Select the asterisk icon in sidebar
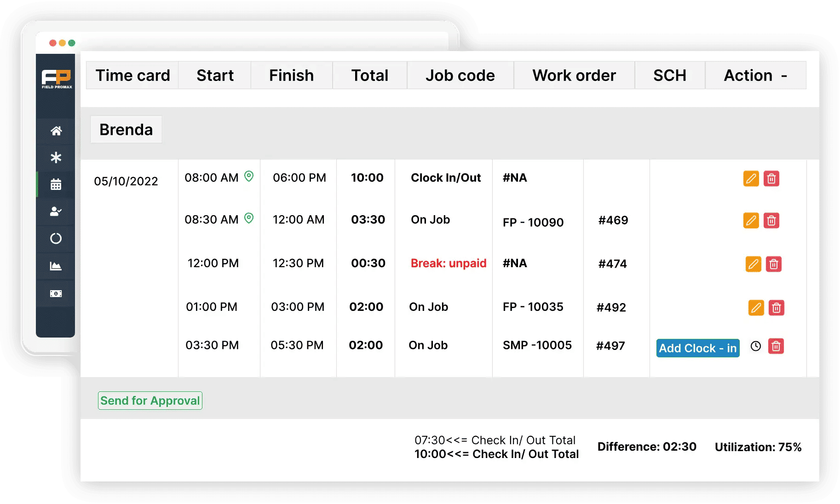 56,158
